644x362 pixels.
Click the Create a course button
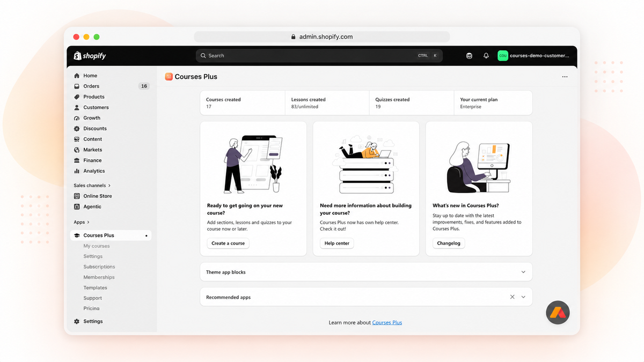(x=228, y=243)
